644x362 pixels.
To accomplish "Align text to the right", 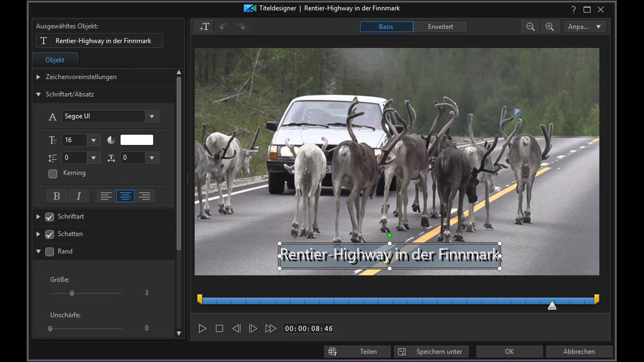I will point(144,196).
